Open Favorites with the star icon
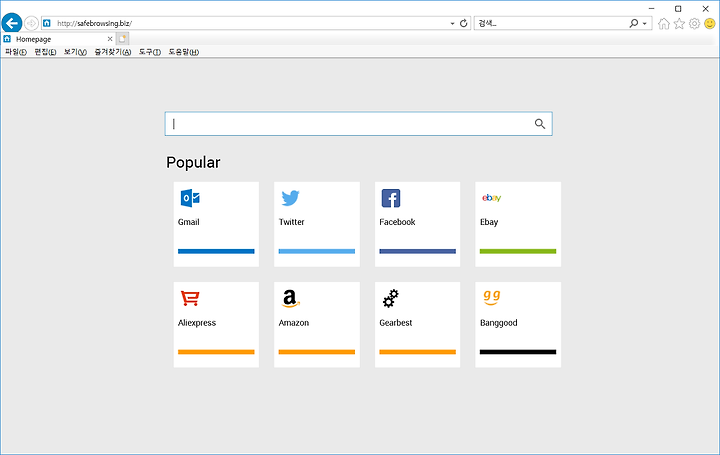720x455 pixels. pyautogui.click(x=679, y=23)
